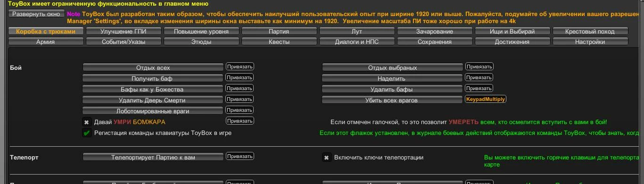Bind a key for Удалить бафы
This screenshot has height=184, width=644.
point(479,88)
